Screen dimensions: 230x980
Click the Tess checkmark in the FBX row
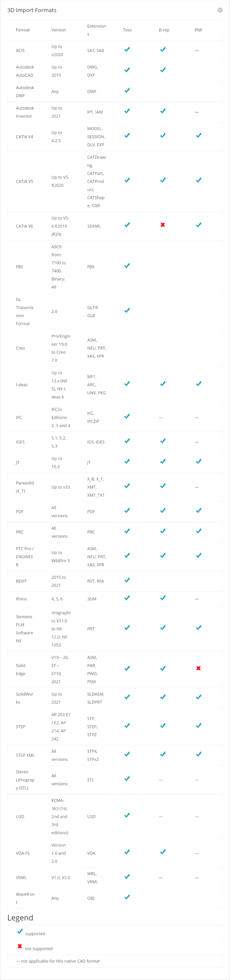pyautogui.click(x=127, y=266)
